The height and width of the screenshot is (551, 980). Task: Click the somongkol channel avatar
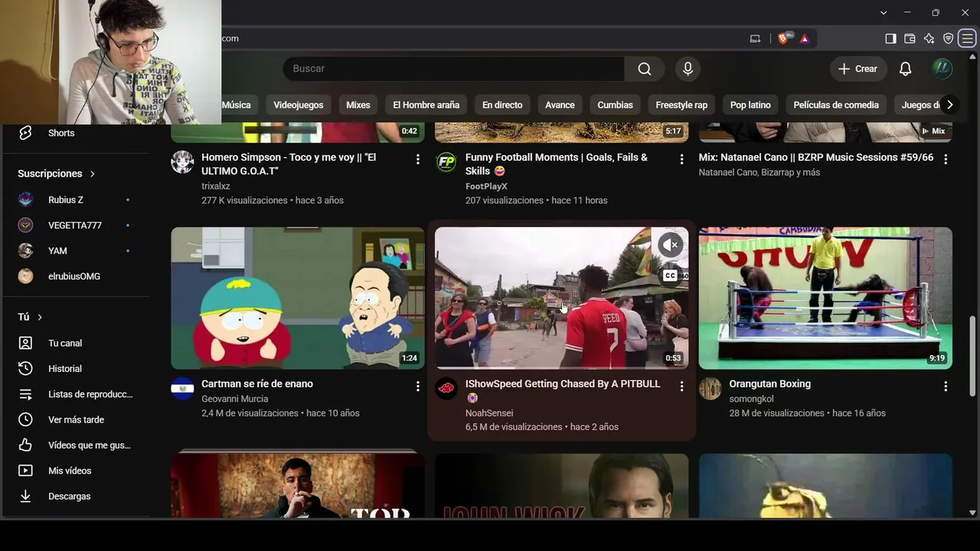[710, 388]
